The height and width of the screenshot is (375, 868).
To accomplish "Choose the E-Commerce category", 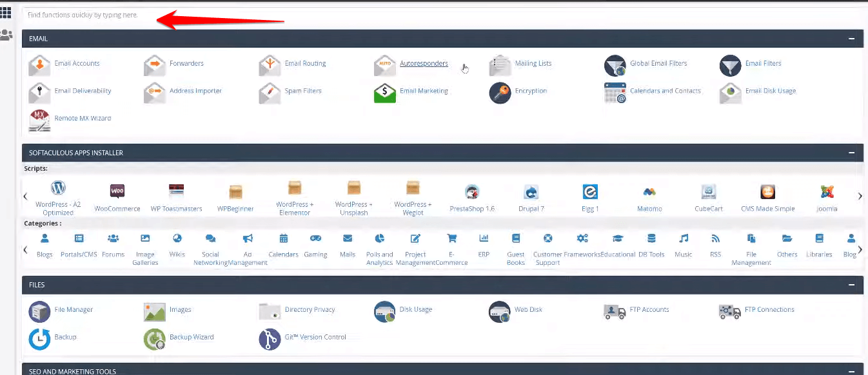I will [451, 238].
